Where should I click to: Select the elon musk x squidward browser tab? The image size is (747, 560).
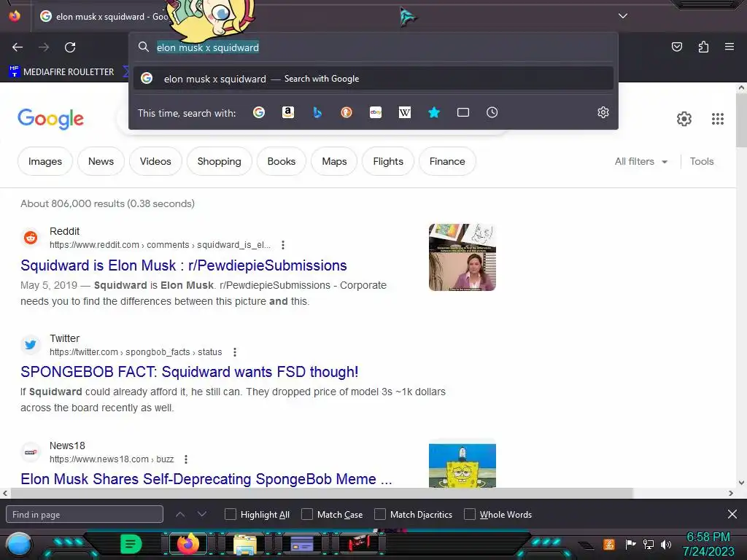coord(105,17)
